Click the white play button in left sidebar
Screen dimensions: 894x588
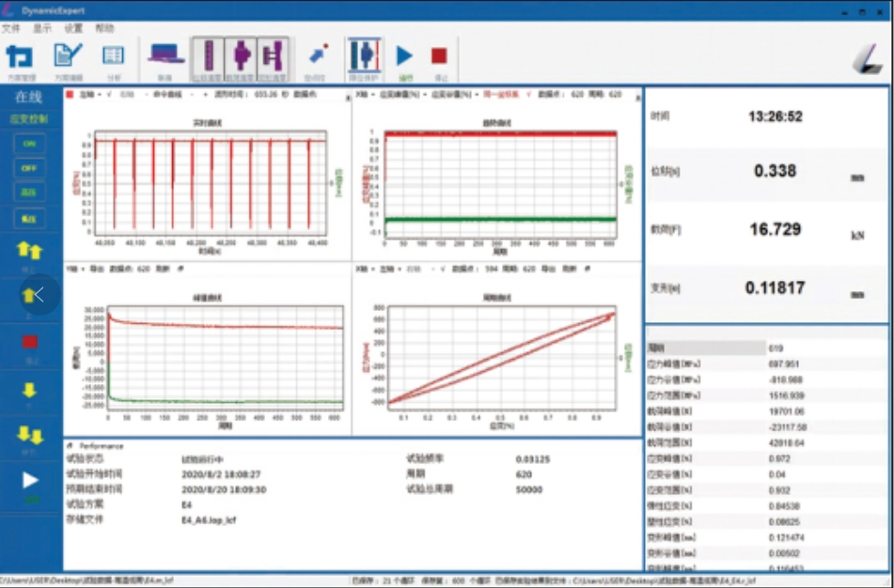pos(30,480)
